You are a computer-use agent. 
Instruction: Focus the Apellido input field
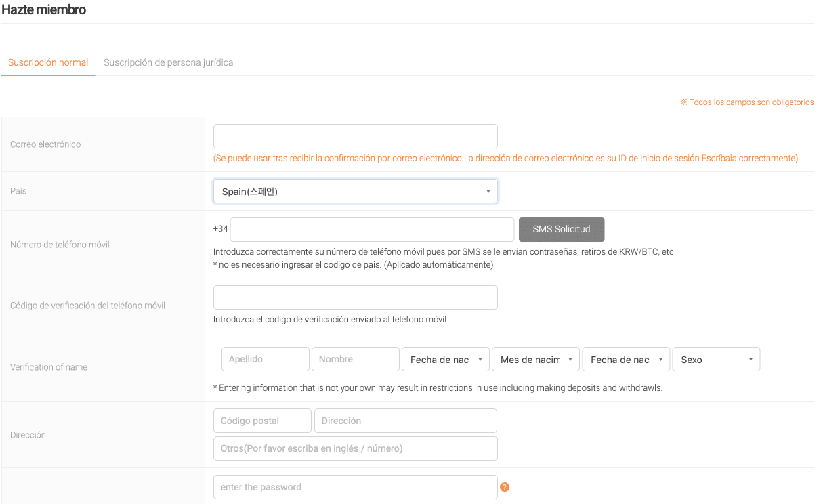pyautogui.click(x=266, y=359)
